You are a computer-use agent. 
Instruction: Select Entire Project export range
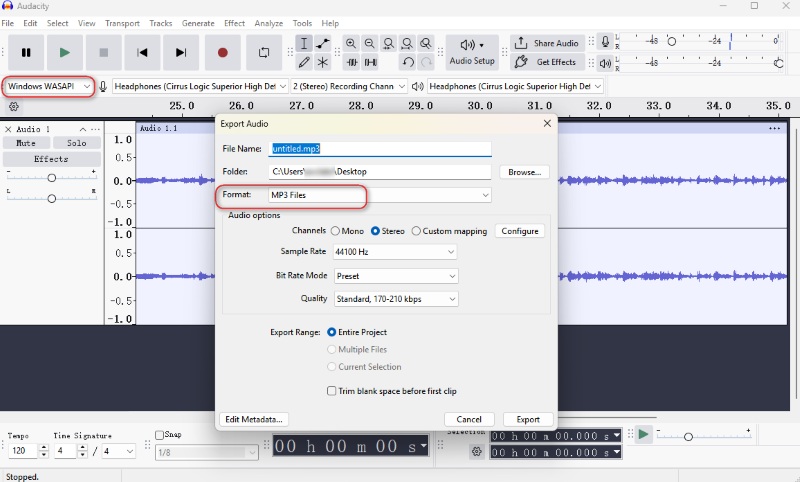click(332, 332)
